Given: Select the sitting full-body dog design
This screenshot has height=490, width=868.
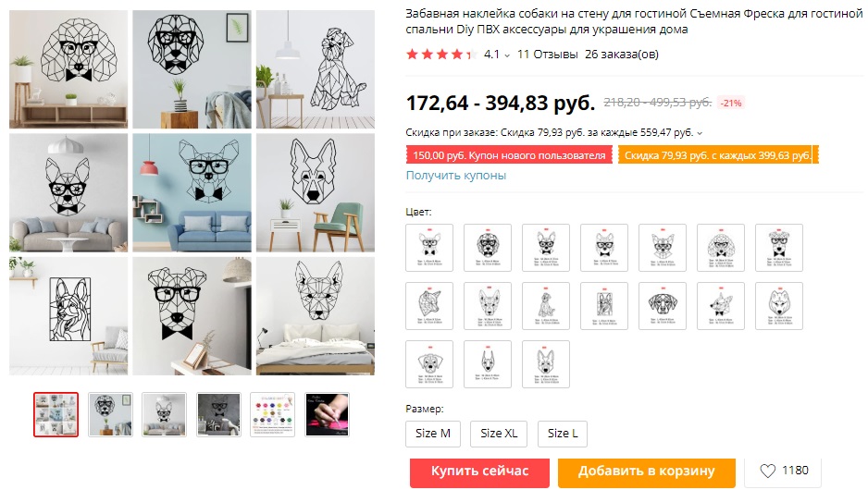Looking at the screenshot, I should [546, 306].
